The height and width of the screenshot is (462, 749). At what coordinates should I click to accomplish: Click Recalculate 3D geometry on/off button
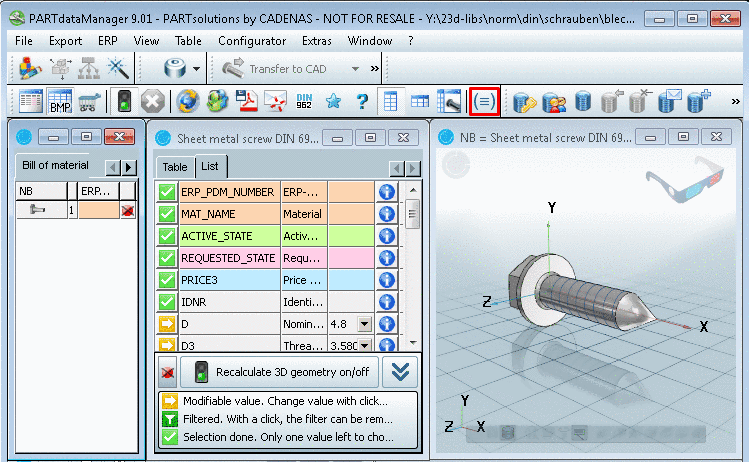pos(279,372)
